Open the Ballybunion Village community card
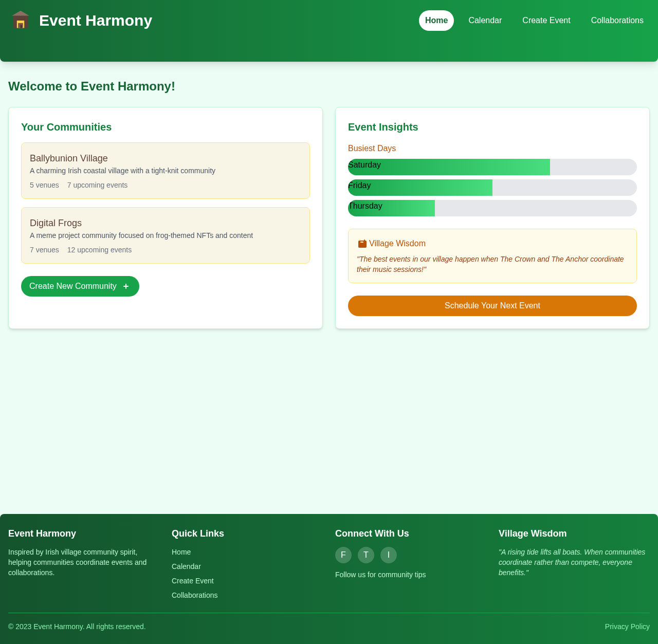Image resolution: width=658 pixels, height=644 pixels. 165,170
